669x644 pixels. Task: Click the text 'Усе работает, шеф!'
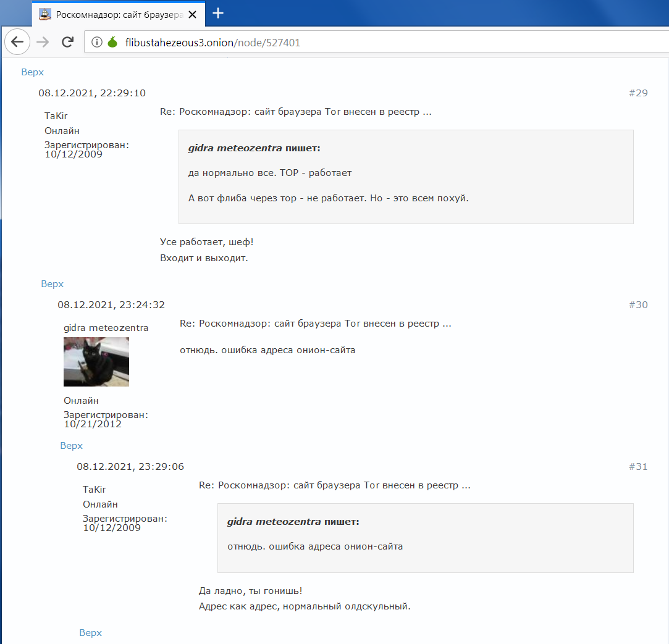click(x=207, y=242)
